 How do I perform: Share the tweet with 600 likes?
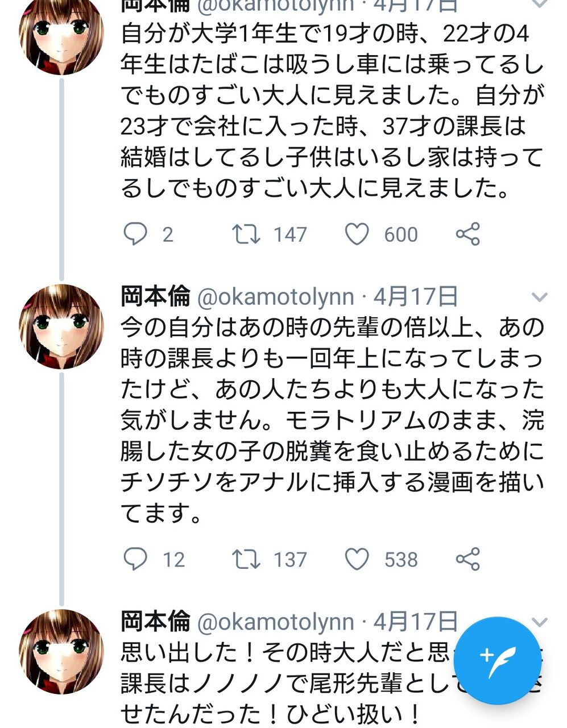(x=467, y=234)
